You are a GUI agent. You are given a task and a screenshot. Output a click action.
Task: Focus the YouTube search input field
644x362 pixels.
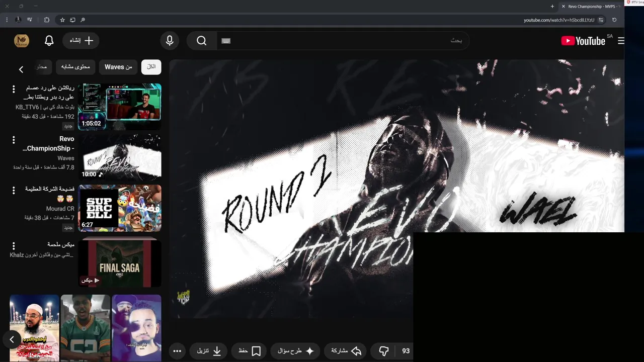pos(343,41)
